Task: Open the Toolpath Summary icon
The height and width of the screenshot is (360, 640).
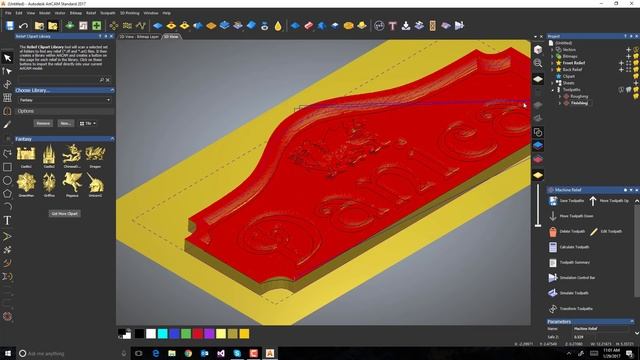Action: 553,262
